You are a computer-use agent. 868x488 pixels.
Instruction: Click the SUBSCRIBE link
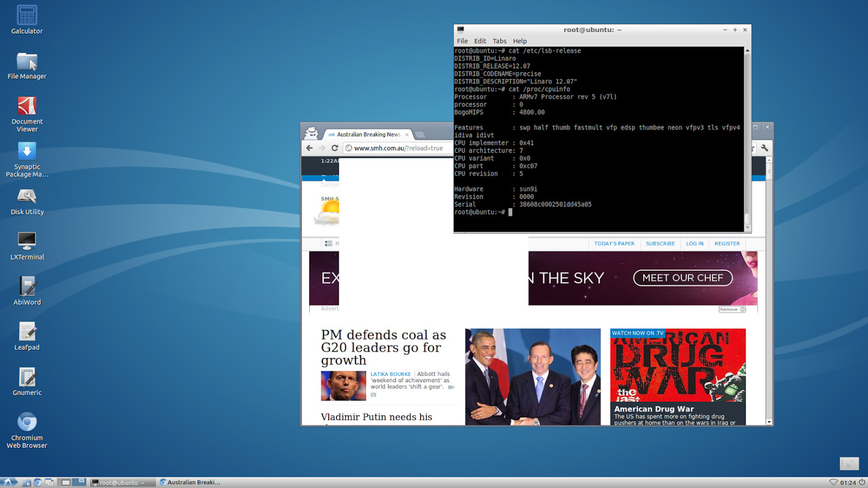click(x=660, y=243)
